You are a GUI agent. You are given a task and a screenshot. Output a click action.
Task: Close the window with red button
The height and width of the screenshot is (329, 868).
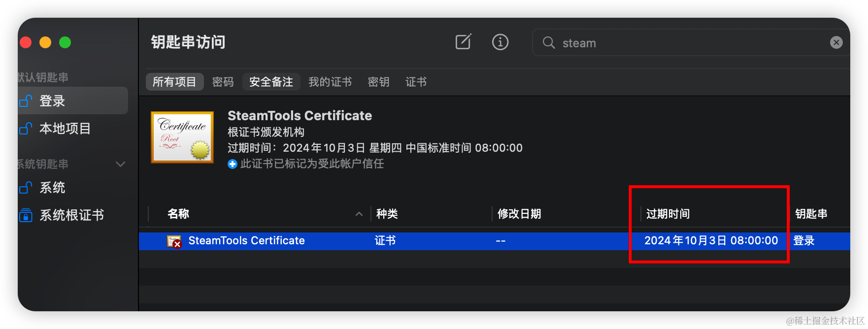pyautogui.click(x=26, y=43)
